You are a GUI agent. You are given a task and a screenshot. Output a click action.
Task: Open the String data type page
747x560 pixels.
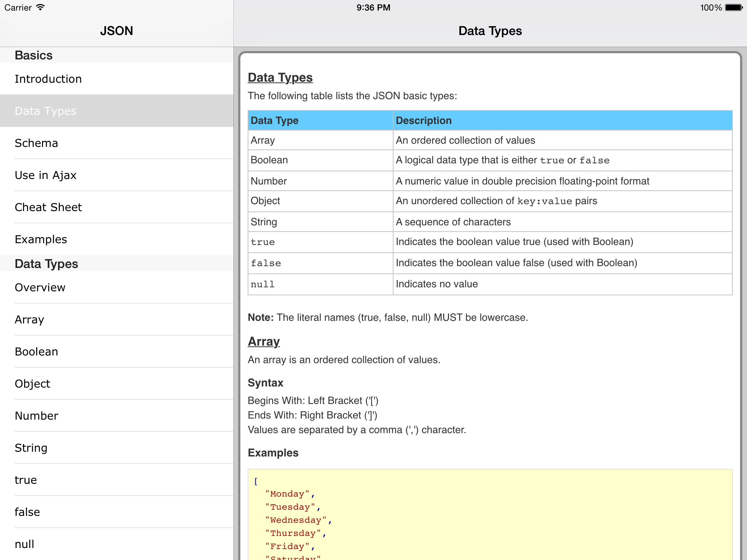(x=31, y=448)
